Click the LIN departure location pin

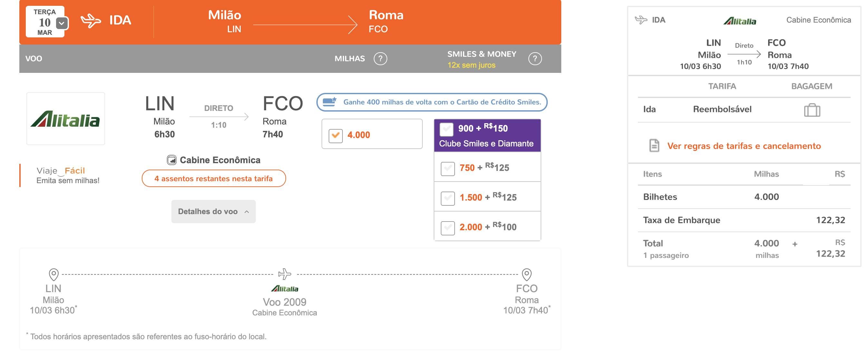click(x=53, y=274)
